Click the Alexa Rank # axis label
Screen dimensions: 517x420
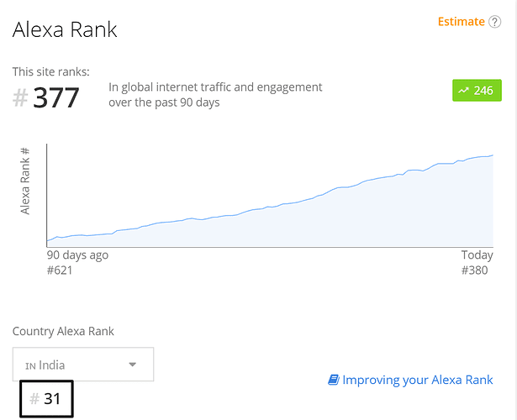25,181
